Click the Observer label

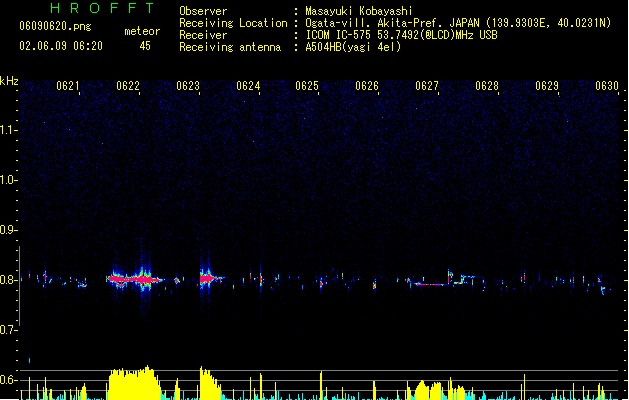(x=203, y=11)
